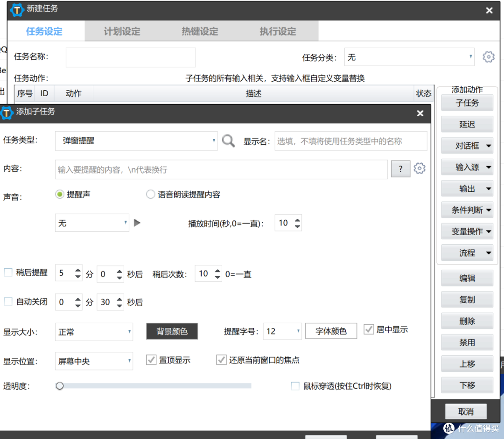Click task category settings gear icon
This screenshot has height=439, width=504.
(489, 57)
